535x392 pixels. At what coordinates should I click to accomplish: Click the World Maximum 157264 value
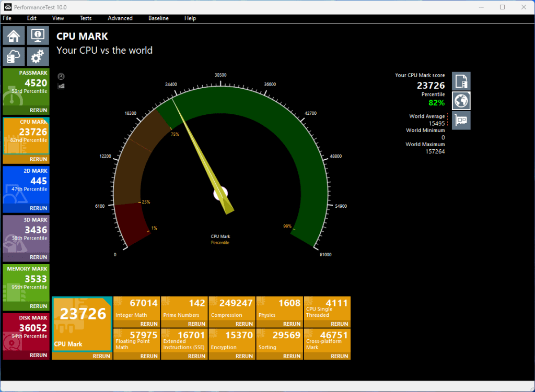[435, 151]
